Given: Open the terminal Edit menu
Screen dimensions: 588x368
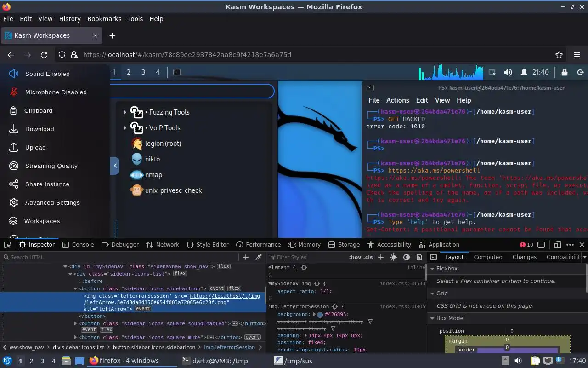Looking at the screenshot, I should (x=422, y=100).
